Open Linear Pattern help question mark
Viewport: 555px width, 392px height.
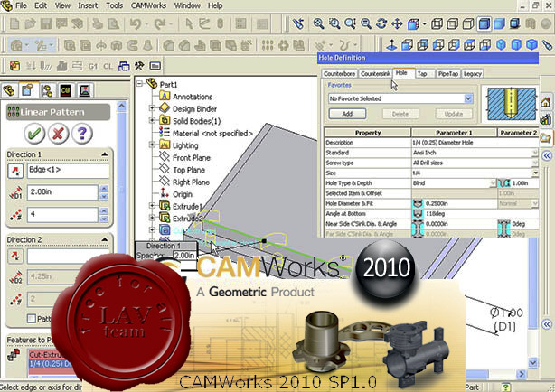click(82, 134)
